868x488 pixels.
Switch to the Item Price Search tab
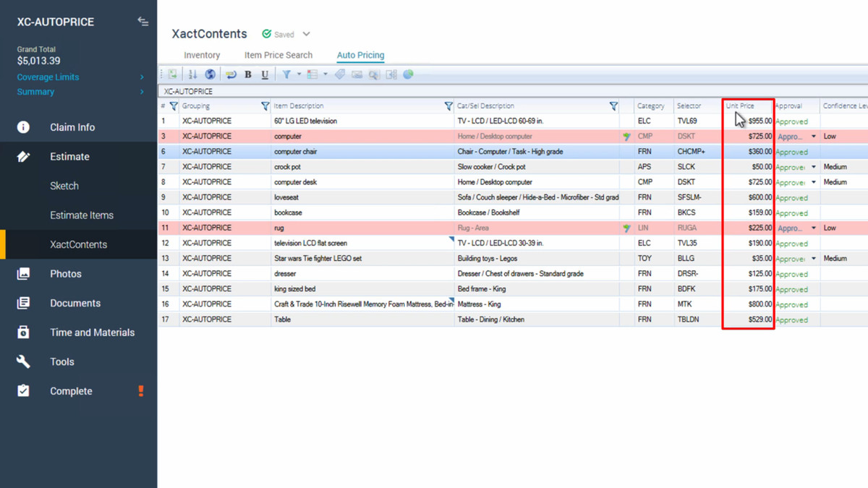[278, 55]
